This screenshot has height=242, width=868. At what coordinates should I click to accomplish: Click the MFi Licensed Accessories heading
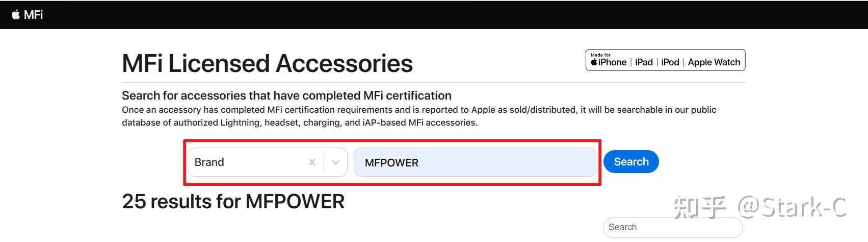pyautogui.click(x=267, y=64)
